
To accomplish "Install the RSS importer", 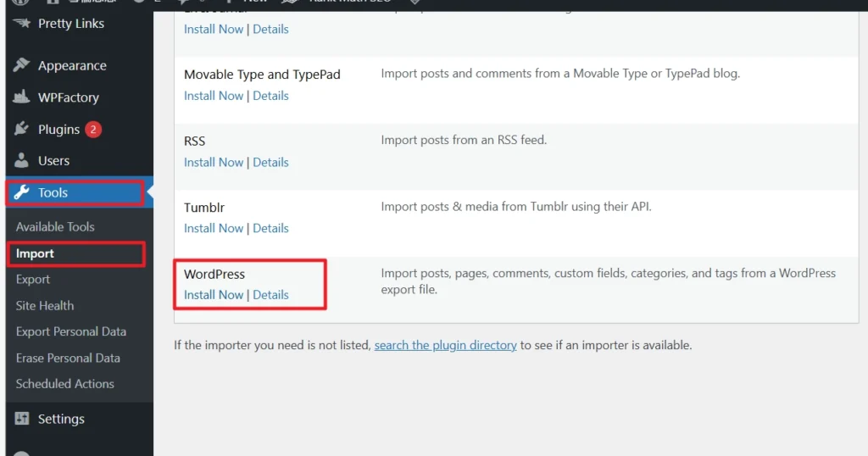I will (214, 162).
